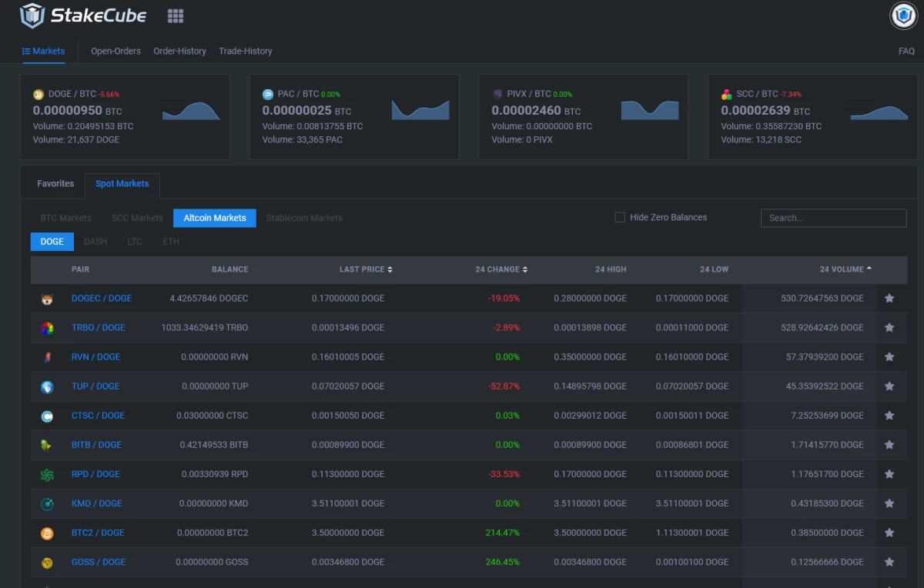Screen dimensions: 924x588
Task: Open the FAQ link
Action: pyautogui.click(x=906, y=52)
